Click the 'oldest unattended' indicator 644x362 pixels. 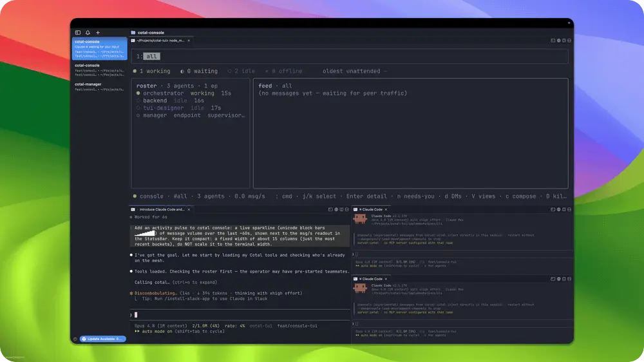[x=355, y=71]
